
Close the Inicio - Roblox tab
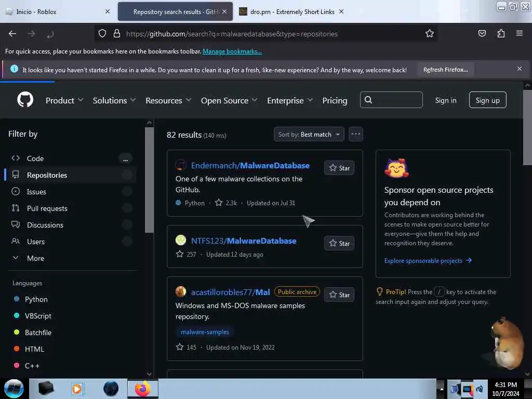click(x=108, y=11)
